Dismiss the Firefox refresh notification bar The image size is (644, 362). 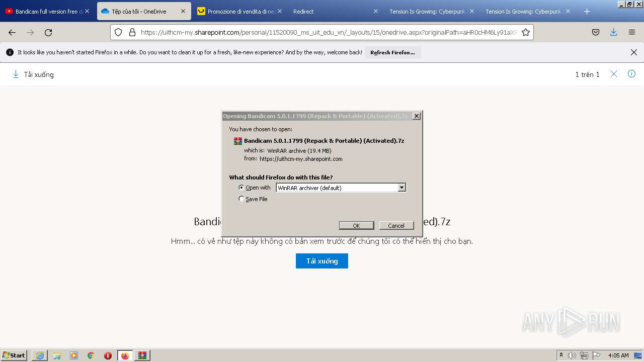634,52
